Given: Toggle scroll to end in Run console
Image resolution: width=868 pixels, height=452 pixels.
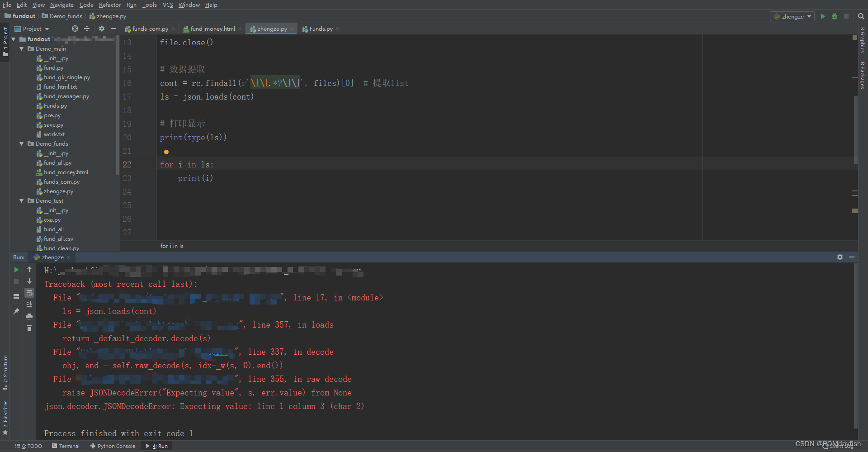Looking at the screenshot, I should tap(29, 305).
